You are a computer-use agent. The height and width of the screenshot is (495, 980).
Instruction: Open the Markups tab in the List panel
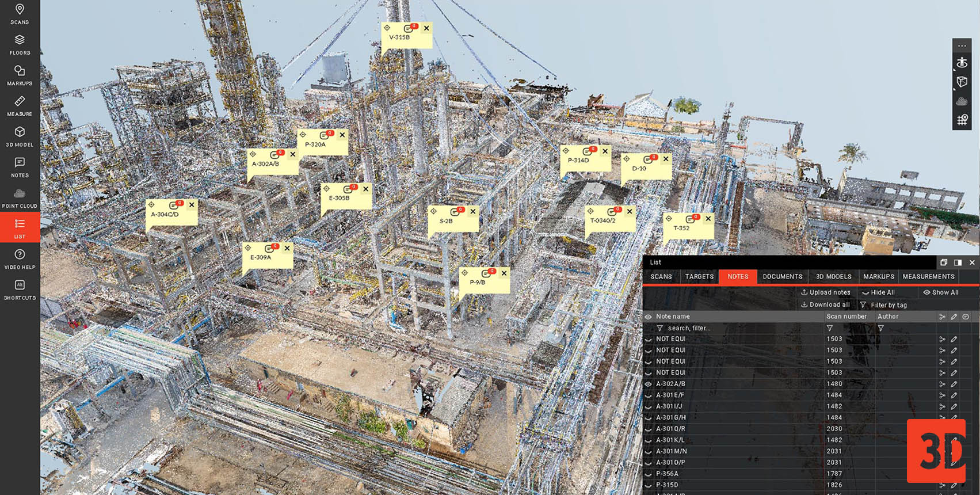tap(879, 277)
